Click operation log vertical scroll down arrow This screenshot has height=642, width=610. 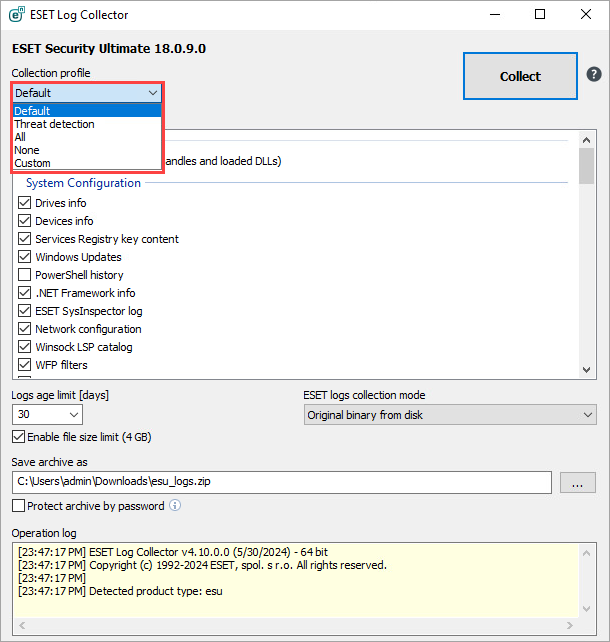586,609
